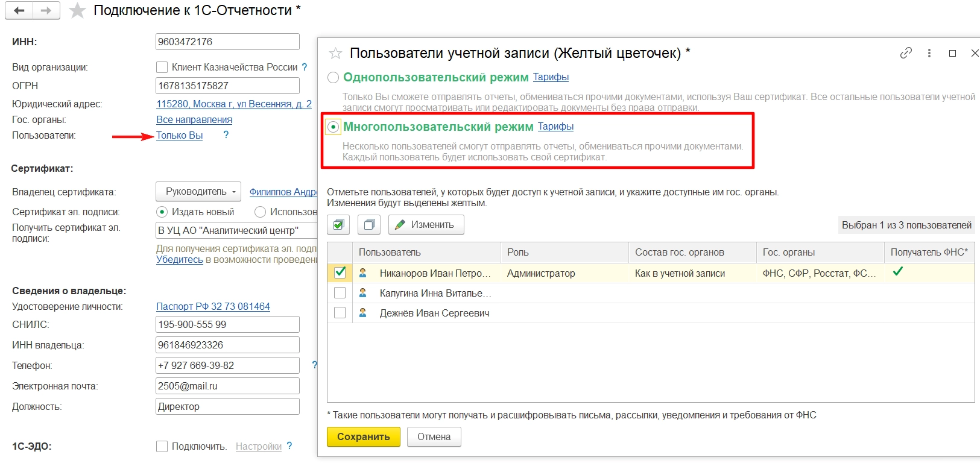Click Гос. органы column header
Image resolution: width=980 pixels, height=466 pixels.
[x=820, y=253]
